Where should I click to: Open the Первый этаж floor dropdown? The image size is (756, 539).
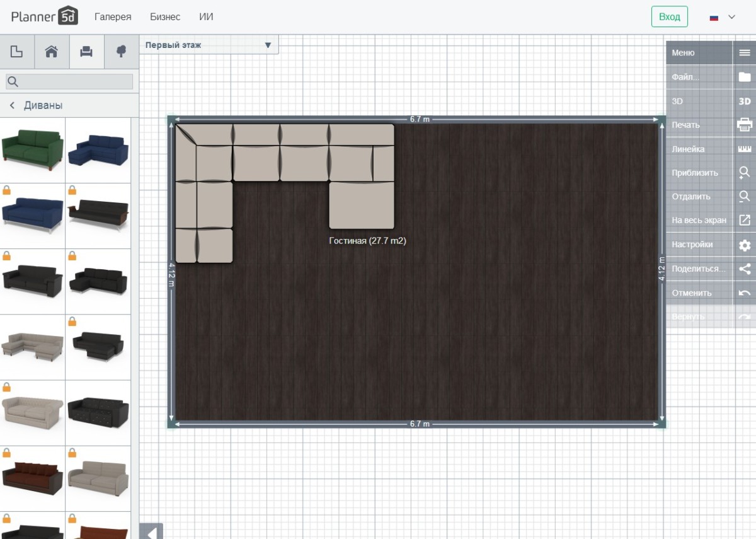pos(209,45)
